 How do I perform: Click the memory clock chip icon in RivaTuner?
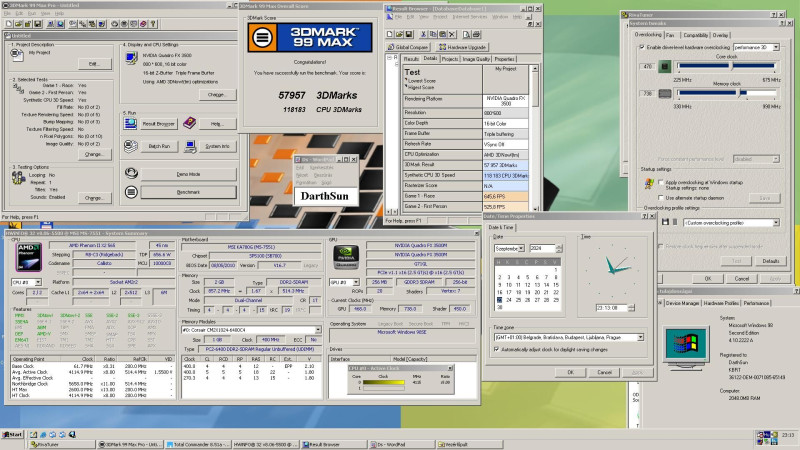click(x=665, y=94)
